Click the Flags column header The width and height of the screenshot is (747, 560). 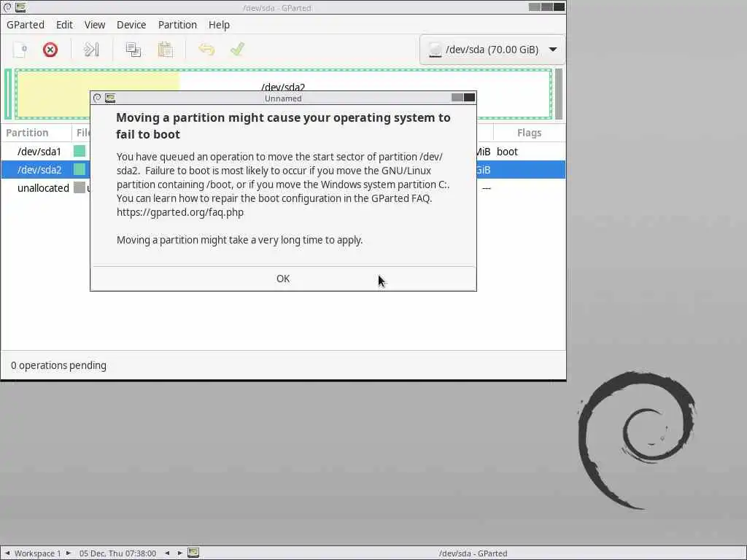click(x=530, y=133)
